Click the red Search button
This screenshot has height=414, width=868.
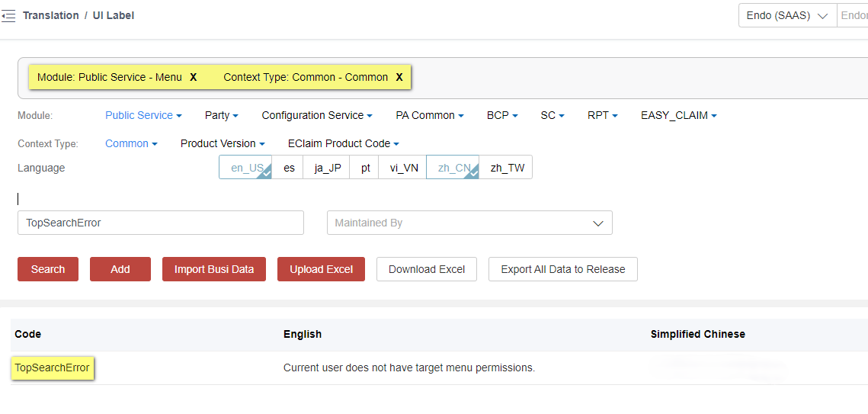(x=48, y=269)
